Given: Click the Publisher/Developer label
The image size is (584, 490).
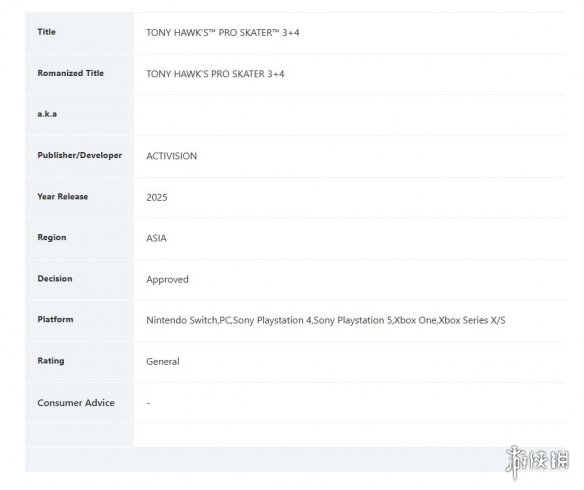Looking at the screenshot, I should 79,155.
